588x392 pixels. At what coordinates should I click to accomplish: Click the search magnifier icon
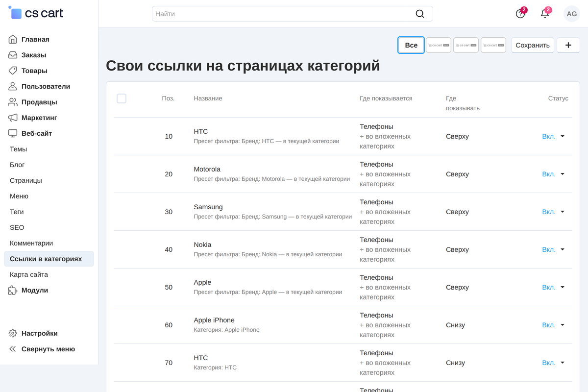coord(420,14)
